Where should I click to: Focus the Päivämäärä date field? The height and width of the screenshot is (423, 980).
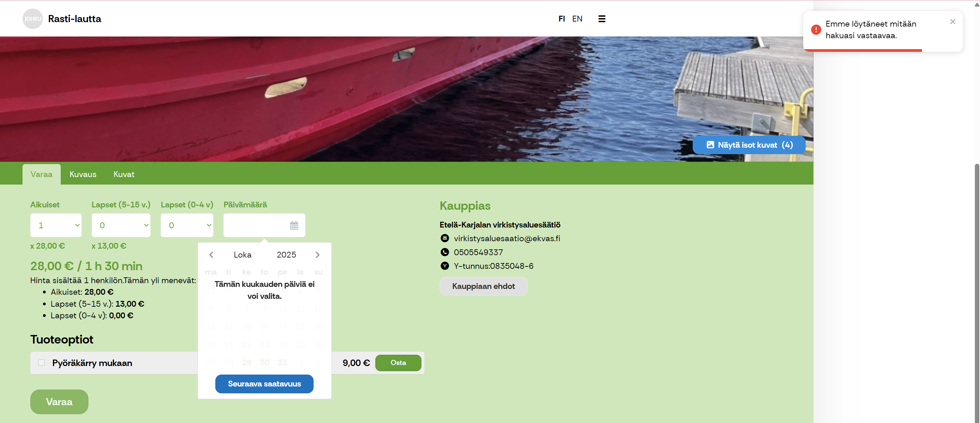tap(264, 225)
